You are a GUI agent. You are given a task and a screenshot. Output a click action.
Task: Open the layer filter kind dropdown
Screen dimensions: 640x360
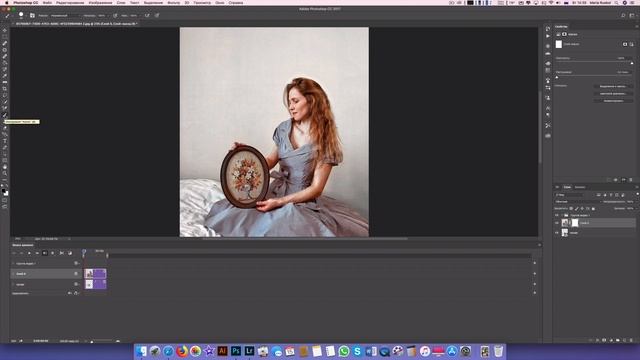click(569, 195)
